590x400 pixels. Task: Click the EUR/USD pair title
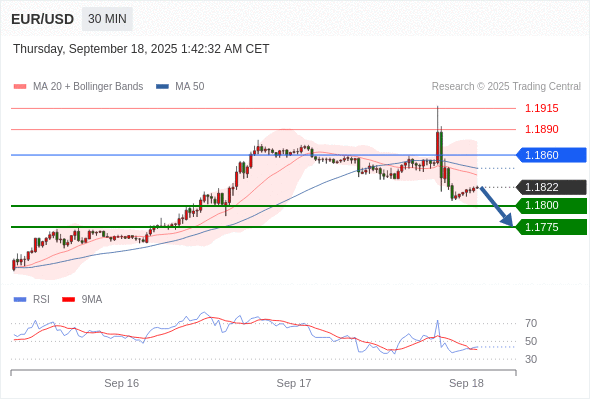[43, 19]
